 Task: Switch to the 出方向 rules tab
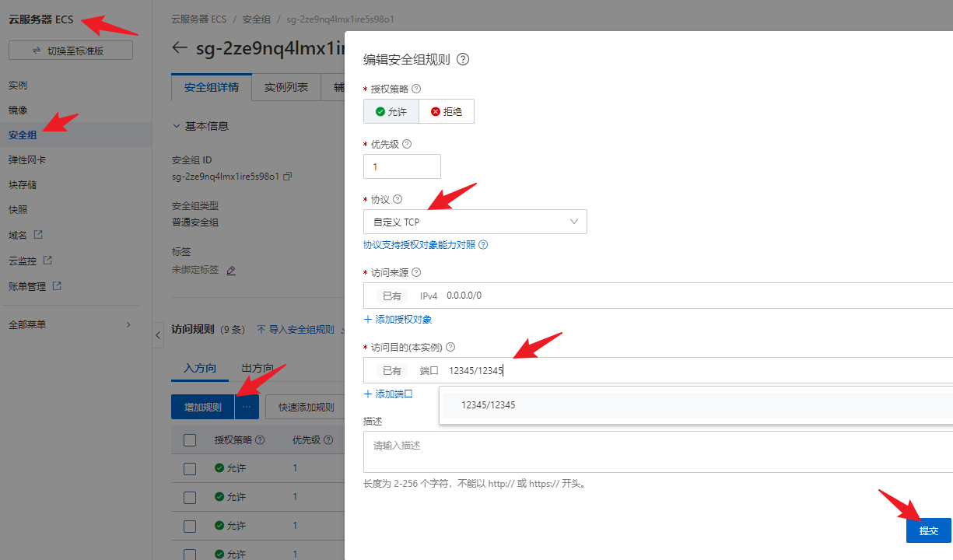coord(257,368)
